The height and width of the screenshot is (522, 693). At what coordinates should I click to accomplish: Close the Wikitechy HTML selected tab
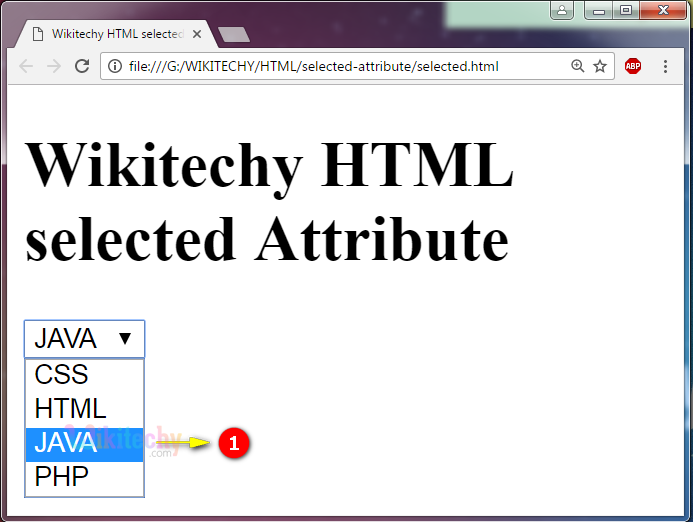pyautogui.click(x=197, y=34)
